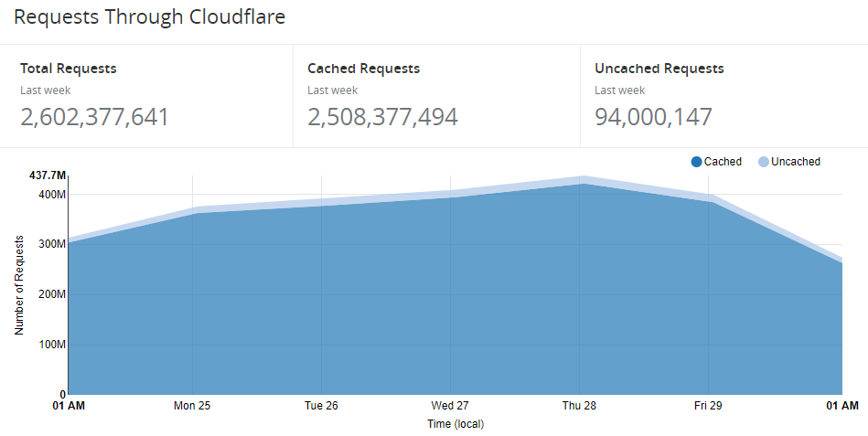Toggle the Cached series legend label
Screen dimensions: 868x436
pyautogui.click(x=723, y=162)
